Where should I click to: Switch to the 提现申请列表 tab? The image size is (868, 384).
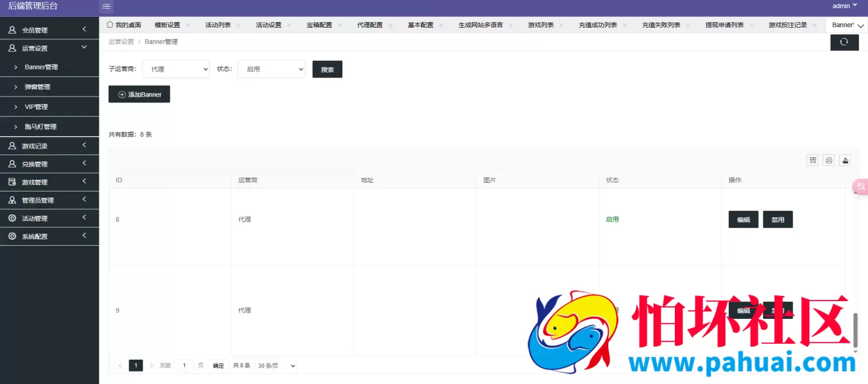724,25
